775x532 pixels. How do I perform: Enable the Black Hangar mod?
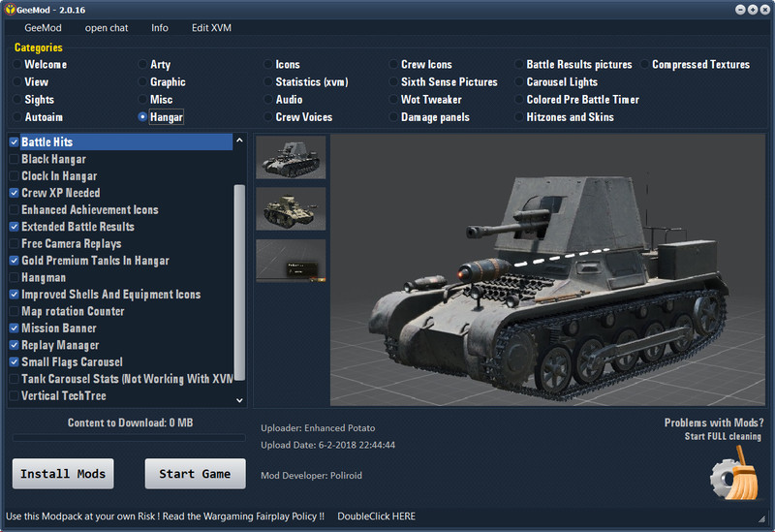[x=15, y=159]
